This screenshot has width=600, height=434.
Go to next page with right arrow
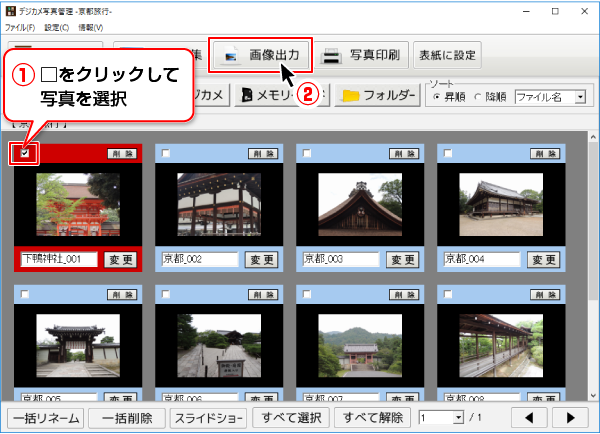tap(570, 418)
